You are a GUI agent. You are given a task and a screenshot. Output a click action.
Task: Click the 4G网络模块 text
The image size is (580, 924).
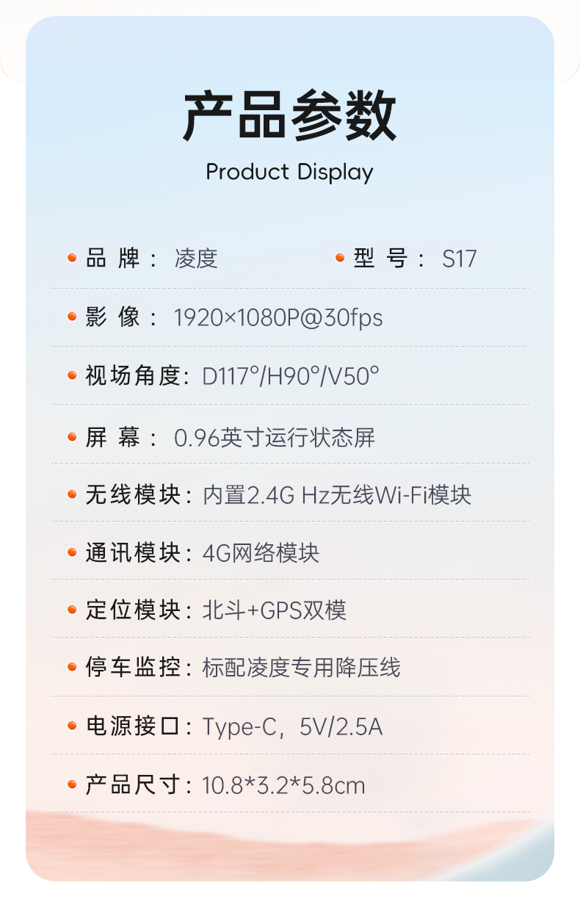click(x=261, y=552)
